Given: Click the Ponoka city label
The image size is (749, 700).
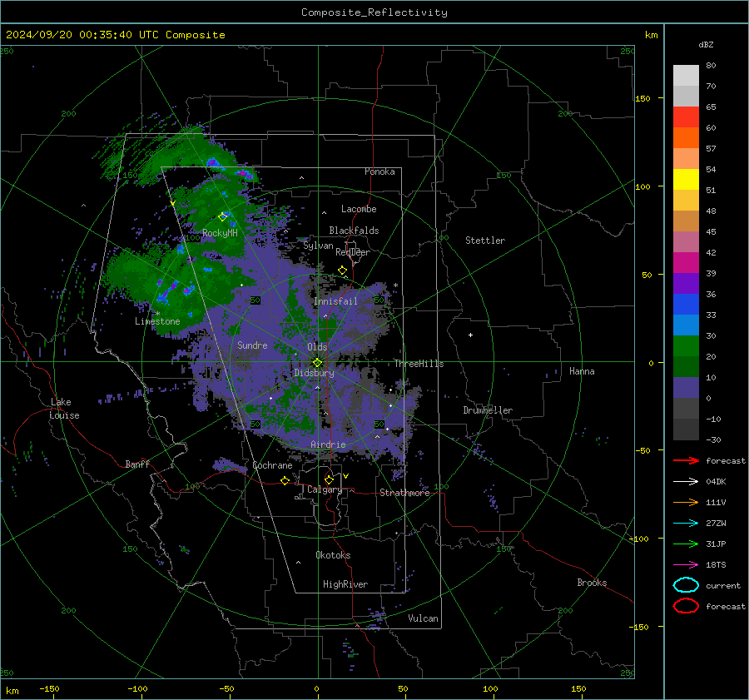Looking at the screenshot, I should click(x=379, y=171).
